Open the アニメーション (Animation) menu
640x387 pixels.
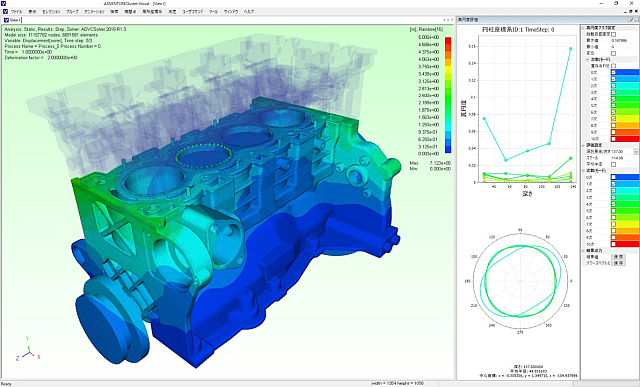point(94,12)
